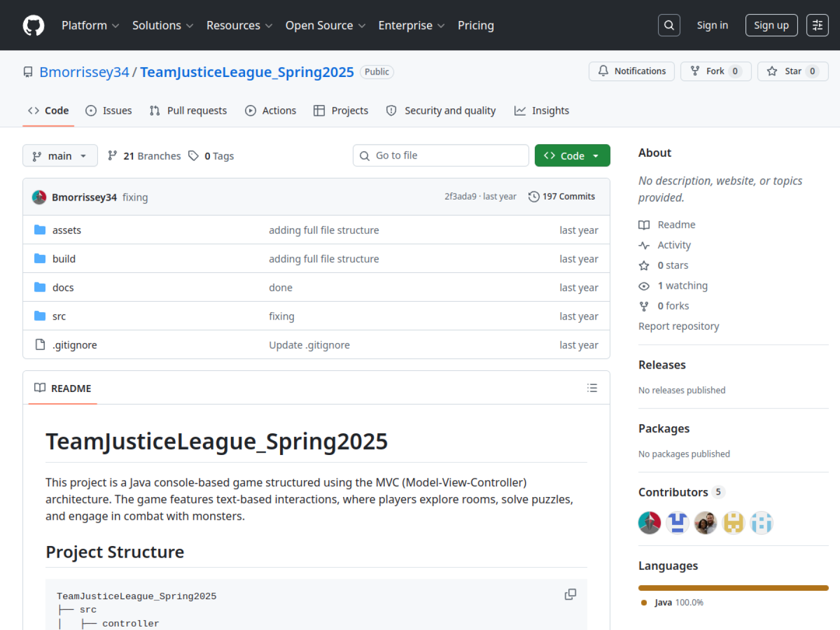The width and height of the screenshot is (840, 630).
Task: Open the main branch selector dropdown
Action: [60, 156]
